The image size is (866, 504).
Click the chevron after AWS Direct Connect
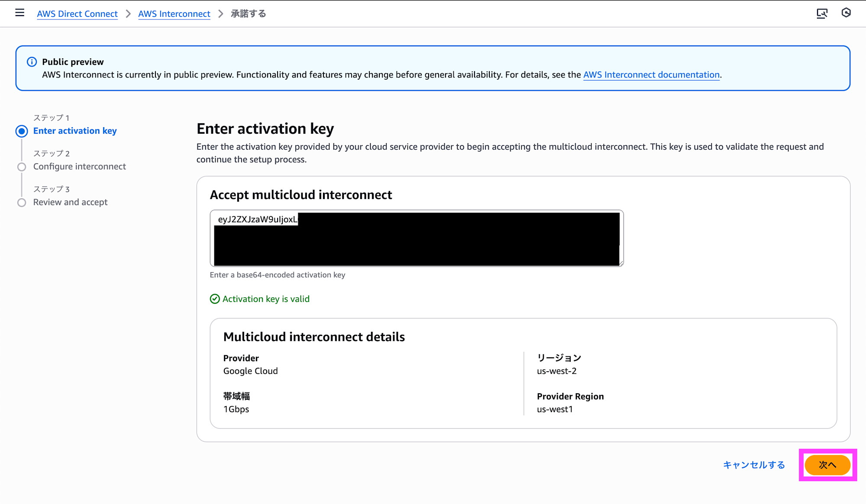click(128, 14)
